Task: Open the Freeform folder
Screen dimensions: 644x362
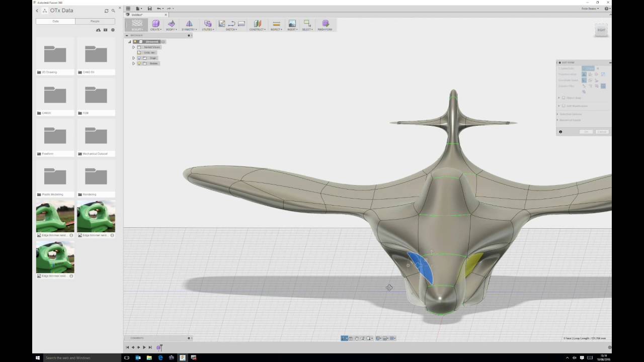Action: pyautogui.click(x=55, y=137)
